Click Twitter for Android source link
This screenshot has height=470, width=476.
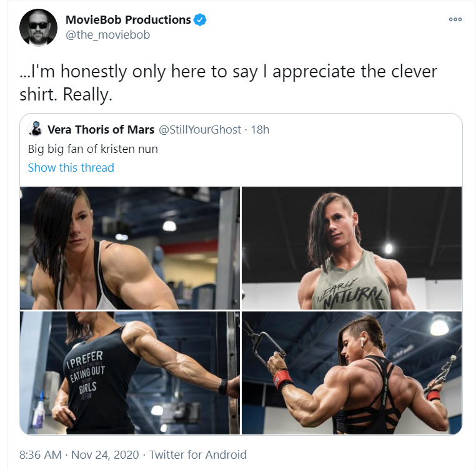click(198, 454)
